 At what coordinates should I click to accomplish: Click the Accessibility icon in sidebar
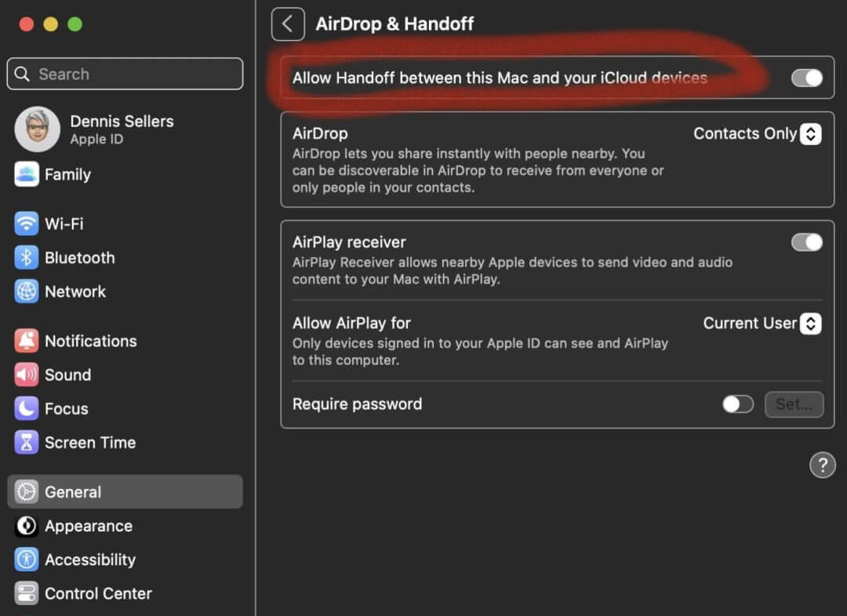27,560
